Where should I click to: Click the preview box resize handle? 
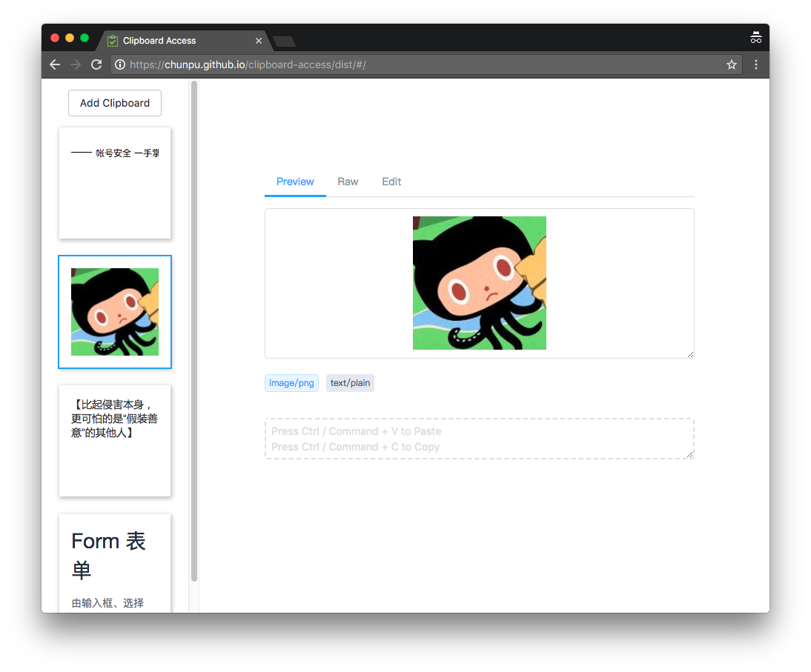[x=690, y=355]
